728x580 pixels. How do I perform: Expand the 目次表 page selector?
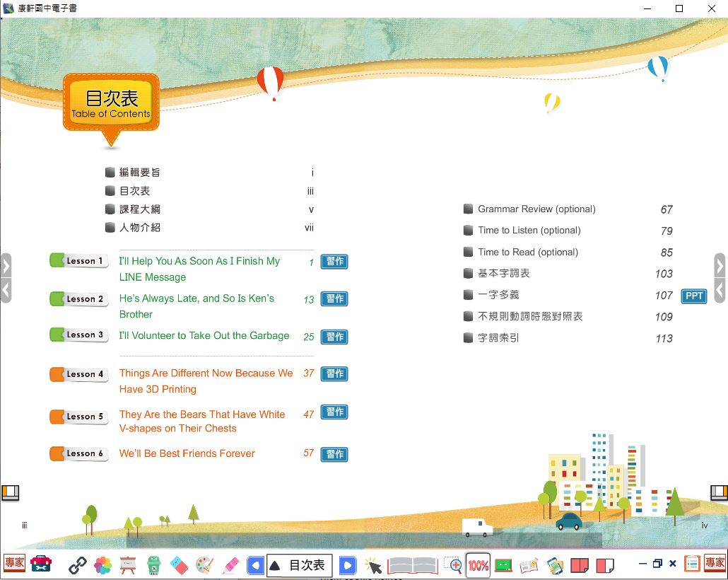pos(299,565)
